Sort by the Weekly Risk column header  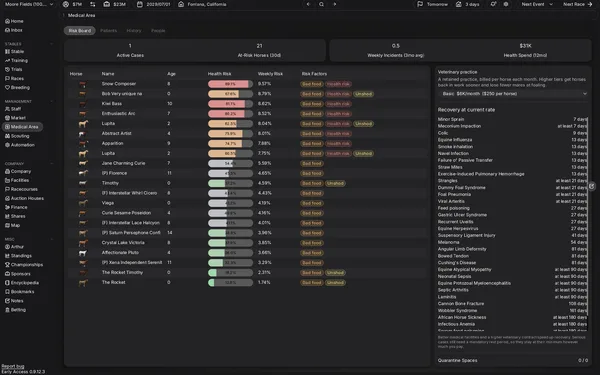270,74
